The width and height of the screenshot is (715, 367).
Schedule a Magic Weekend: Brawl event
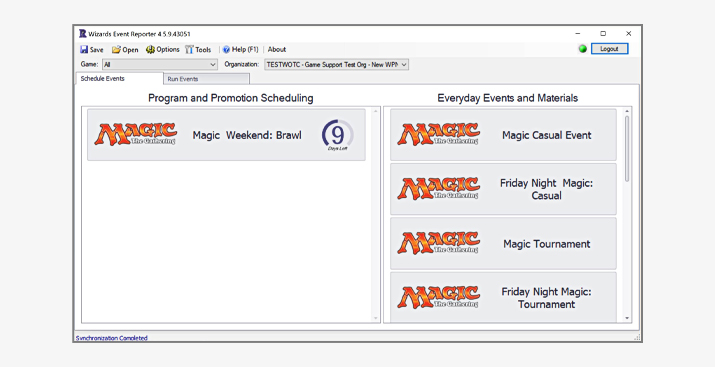coord(226,135)
